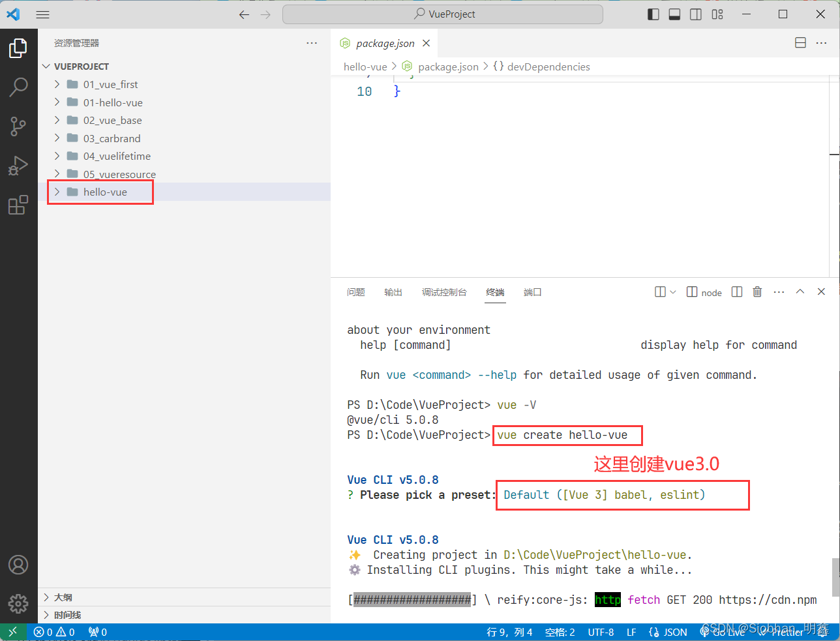
Task: Open the Search view in activity bar
Action: 18,87
